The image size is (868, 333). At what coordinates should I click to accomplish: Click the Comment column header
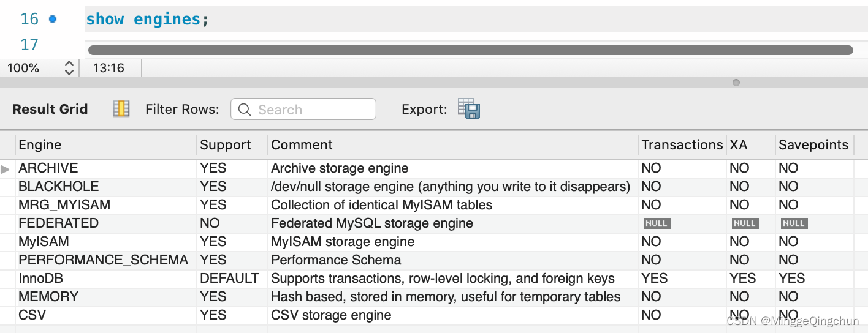point(302,145)
